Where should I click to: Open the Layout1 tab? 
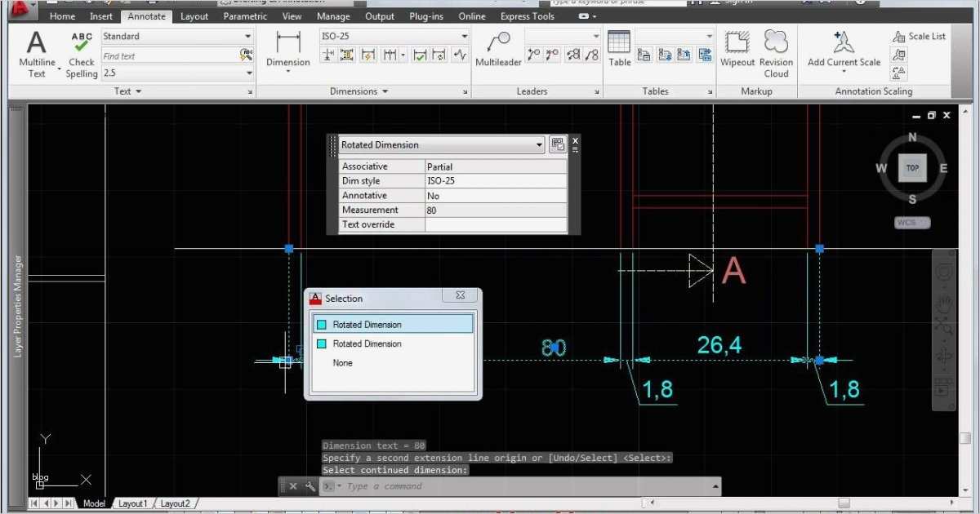tap(133, 503)
